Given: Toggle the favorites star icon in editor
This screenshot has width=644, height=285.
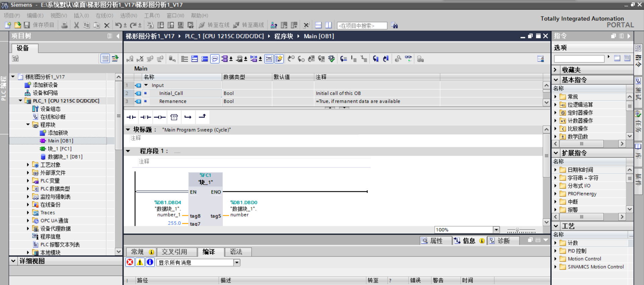Looking at the screenshot, I should (x=279, y=59).
